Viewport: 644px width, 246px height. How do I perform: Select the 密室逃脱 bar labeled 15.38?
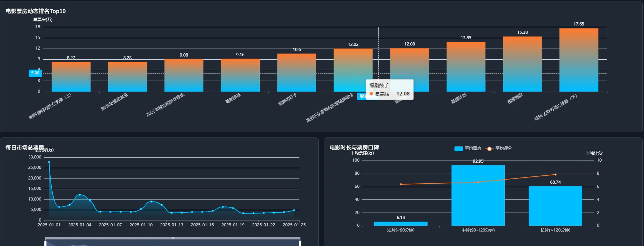522,64
